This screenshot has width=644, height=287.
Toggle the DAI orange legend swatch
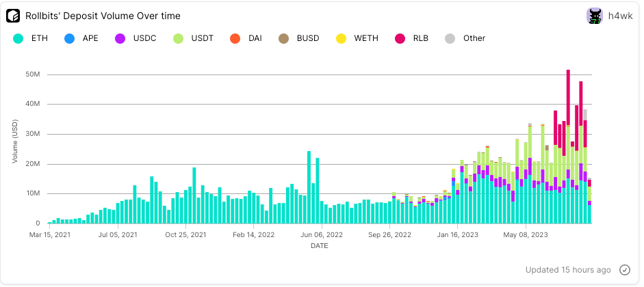235,38
